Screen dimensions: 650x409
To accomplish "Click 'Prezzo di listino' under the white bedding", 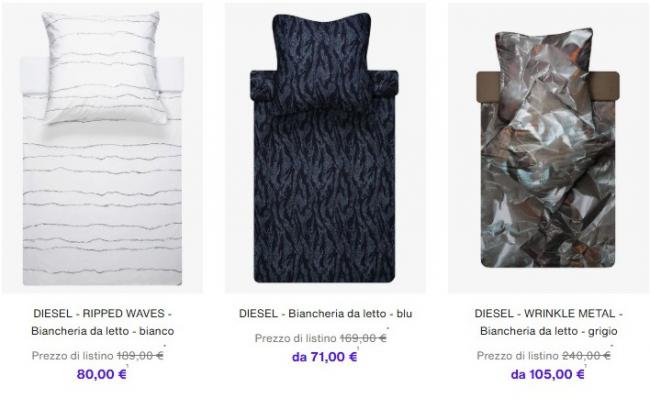I will tap(73, 356).
